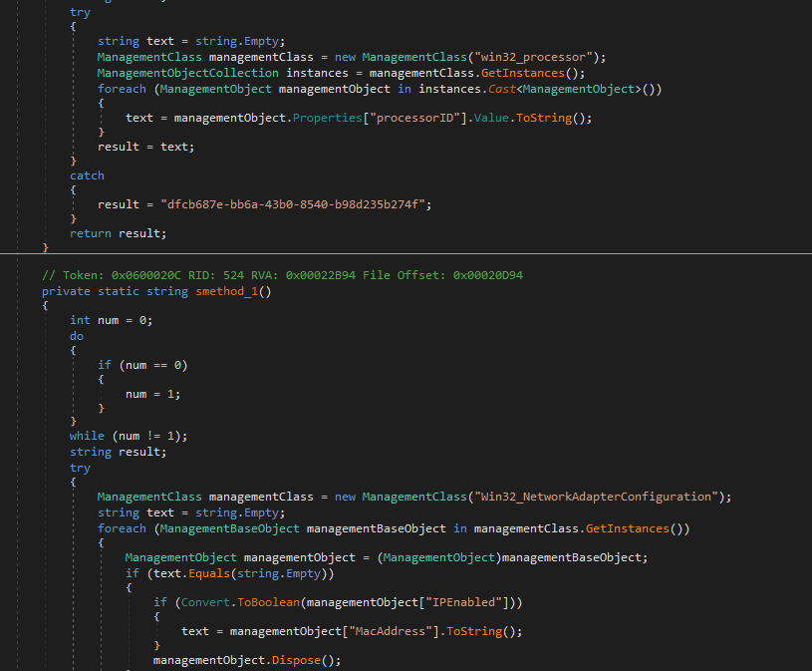Screen dimensions: 812x671
Task: Click the Dispose method call
Action: pos(296,660)
